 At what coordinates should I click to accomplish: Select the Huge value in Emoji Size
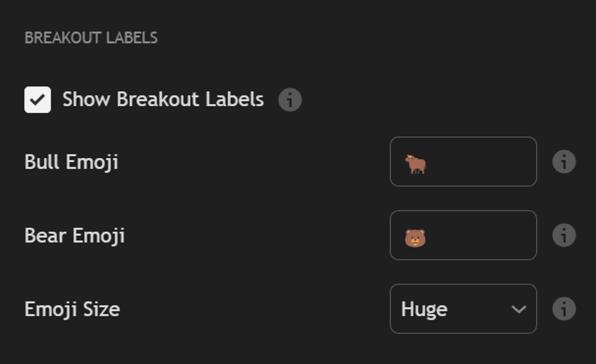pos(424,309)
